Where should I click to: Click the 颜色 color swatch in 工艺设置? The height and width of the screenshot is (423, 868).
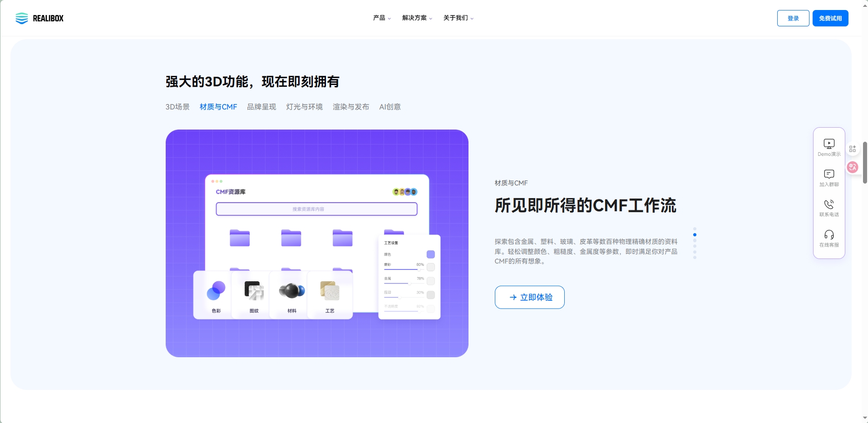pyautogui.click(x=430, y=254)
